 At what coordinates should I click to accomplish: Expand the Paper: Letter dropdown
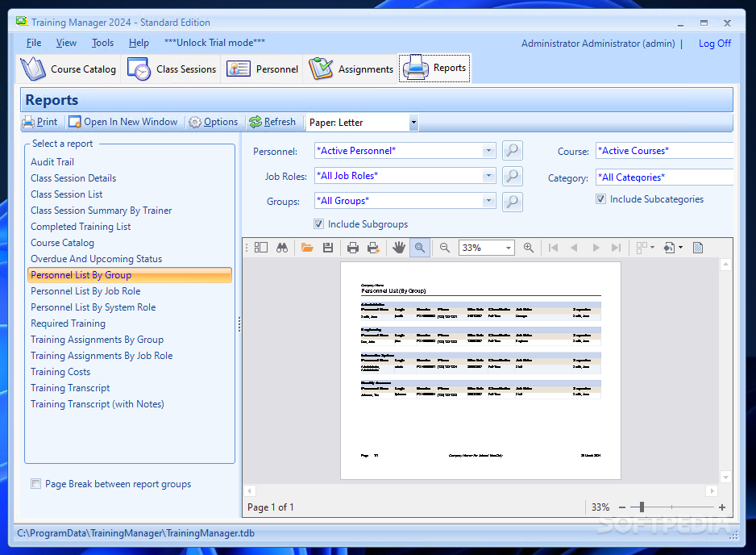[x=413, y=123]
